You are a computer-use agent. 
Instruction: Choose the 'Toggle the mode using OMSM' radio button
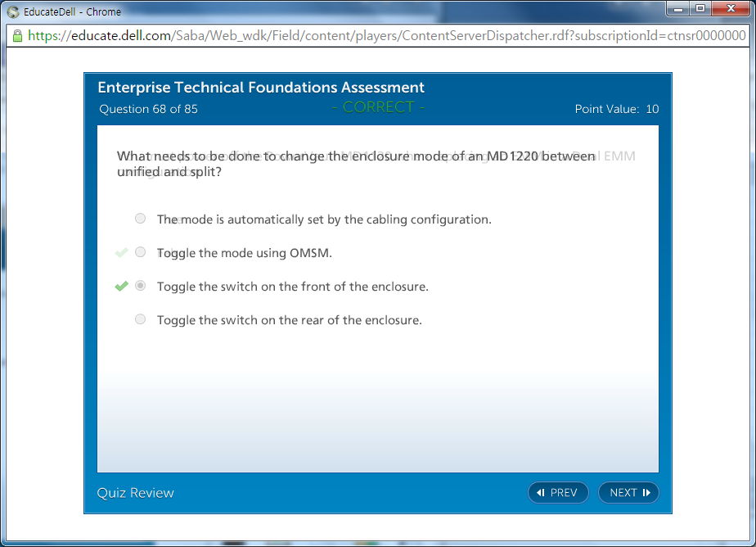(141, 252)
